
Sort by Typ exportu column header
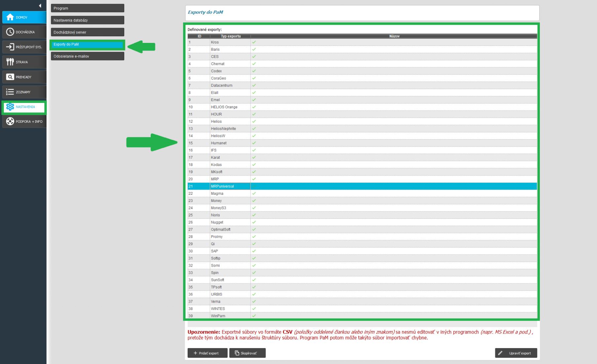(230, 36)
